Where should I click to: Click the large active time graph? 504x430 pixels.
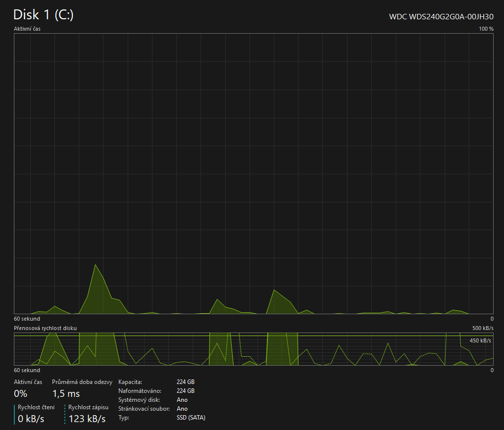[x=253, y=173]
